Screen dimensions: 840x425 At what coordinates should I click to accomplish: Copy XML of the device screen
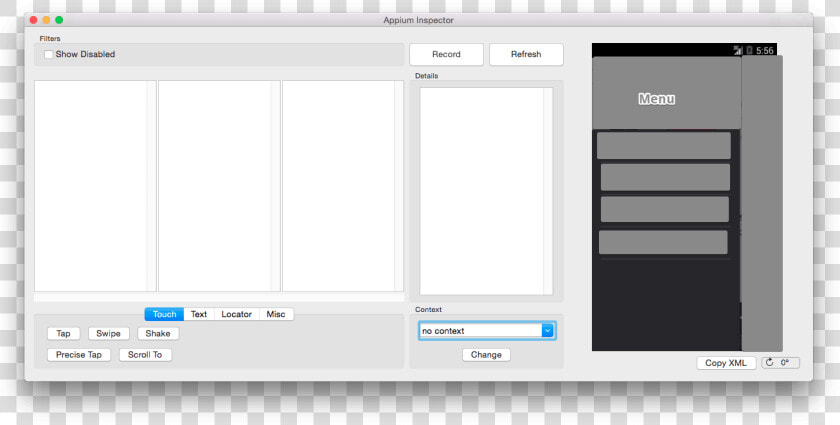tap(726, 363)
